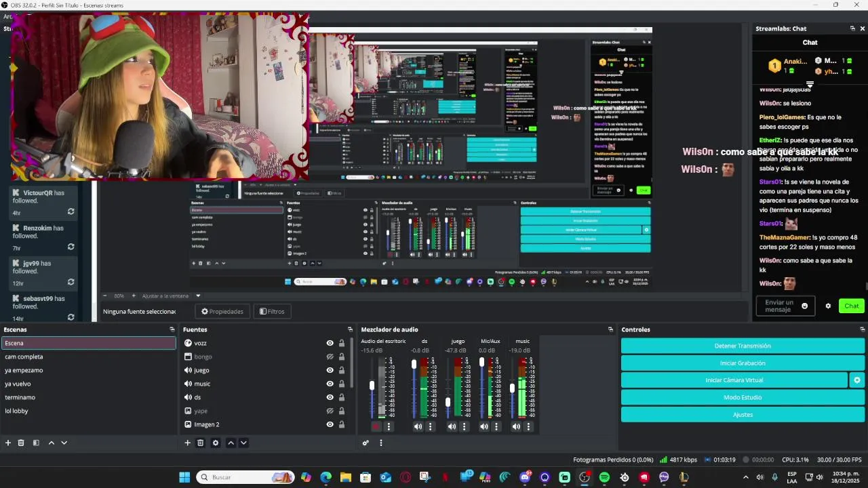Hide the vozz source

(330, 343)
